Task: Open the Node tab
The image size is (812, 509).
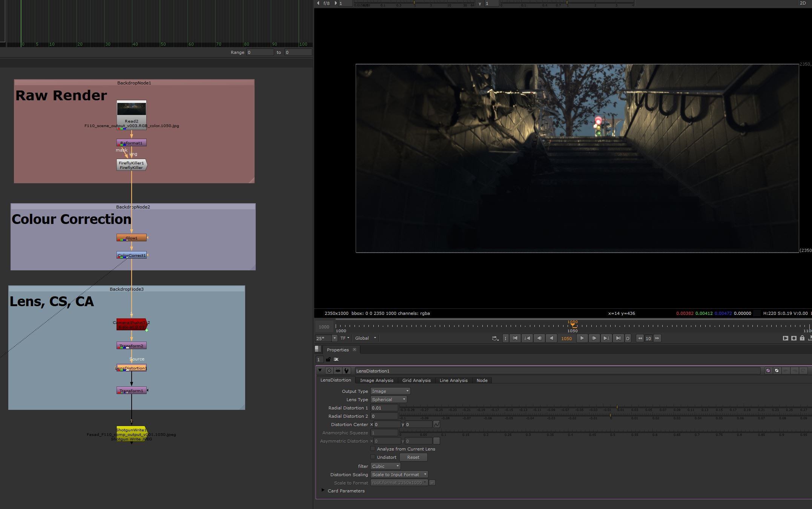Action: 482,380
